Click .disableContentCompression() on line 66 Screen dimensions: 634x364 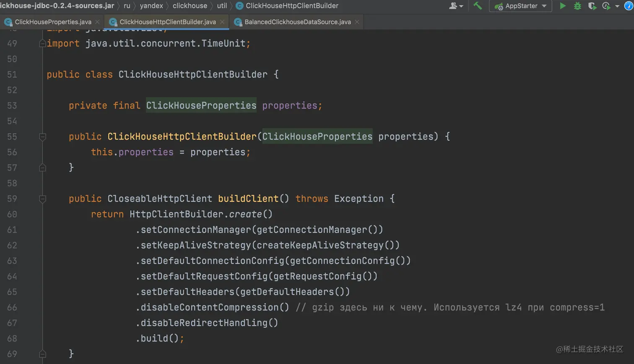pos(212,307)
